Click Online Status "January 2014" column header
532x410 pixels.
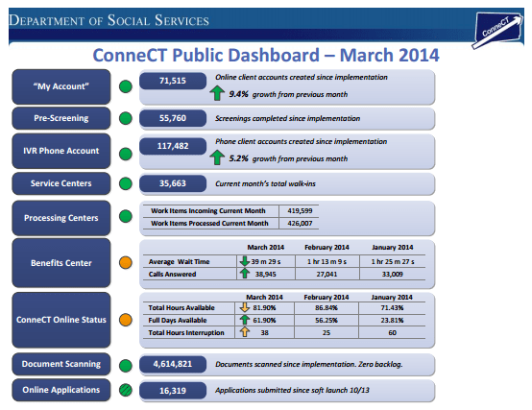(x=392, y=297)
